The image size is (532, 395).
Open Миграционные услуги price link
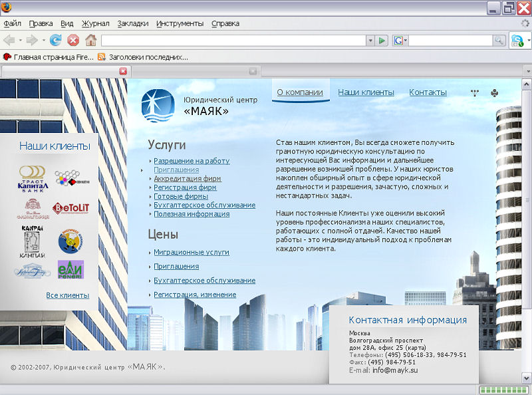192,252
